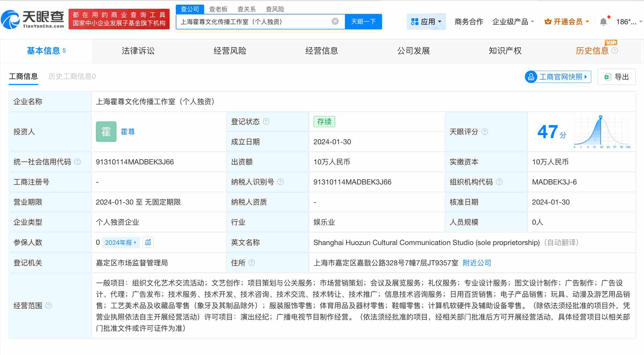Click the VIP badge on 历史信息

[x=611, y=43]
